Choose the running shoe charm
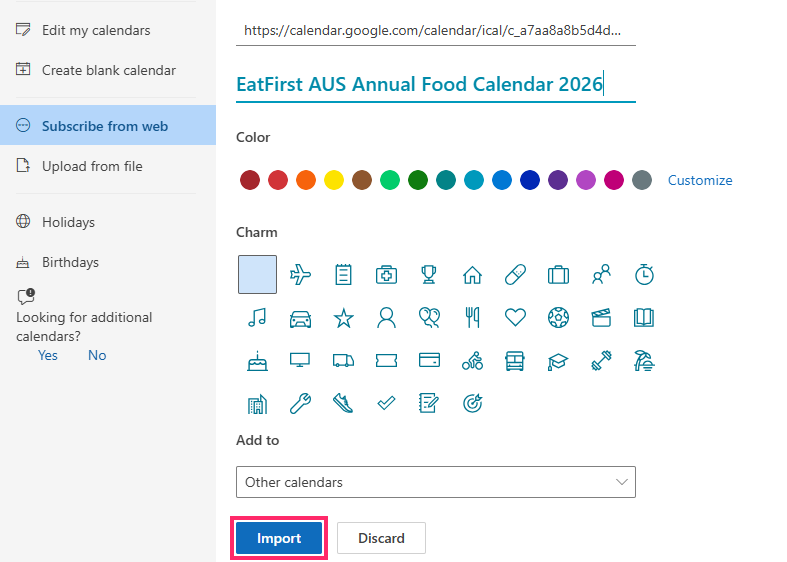This screenshot has height=562, width=787. tap(343, 403)
